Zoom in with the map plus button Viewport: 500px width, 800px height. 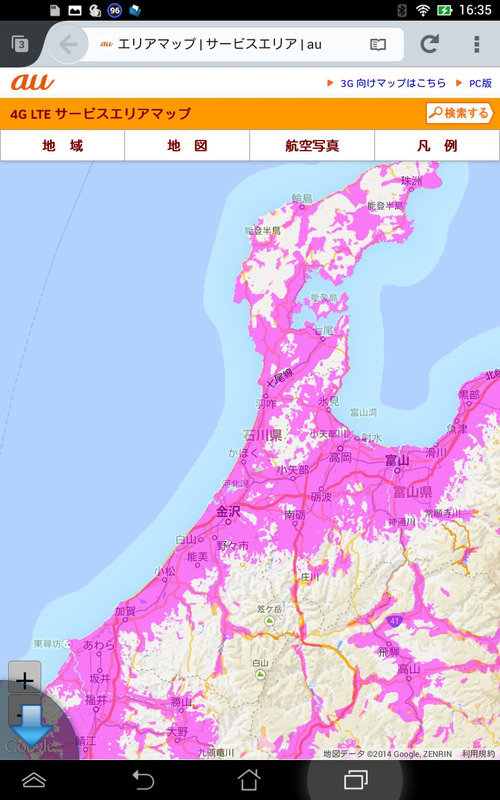click(24, 680)
